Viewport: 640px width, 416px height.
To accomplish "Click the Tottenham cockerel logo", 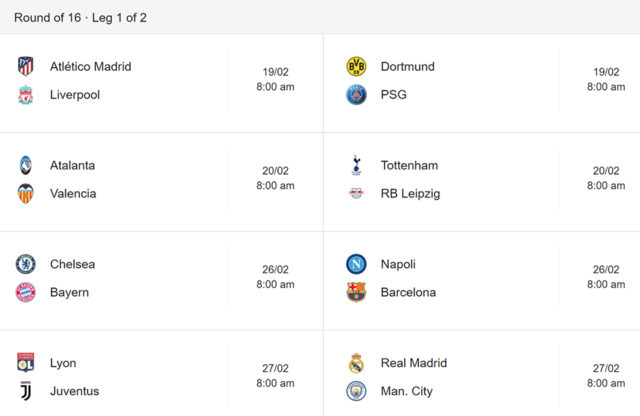I will (356, 165).
